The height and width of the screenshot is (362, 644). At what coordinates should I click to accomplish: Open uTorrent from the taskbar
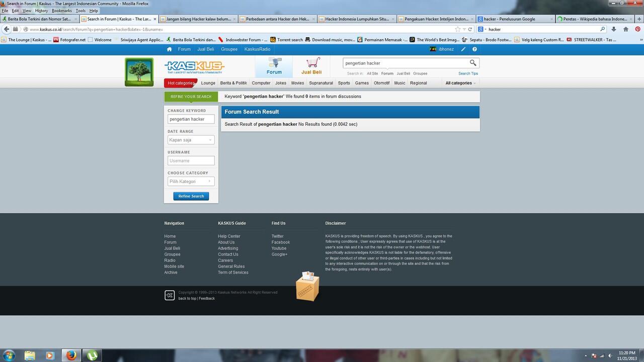coord(92,355)
